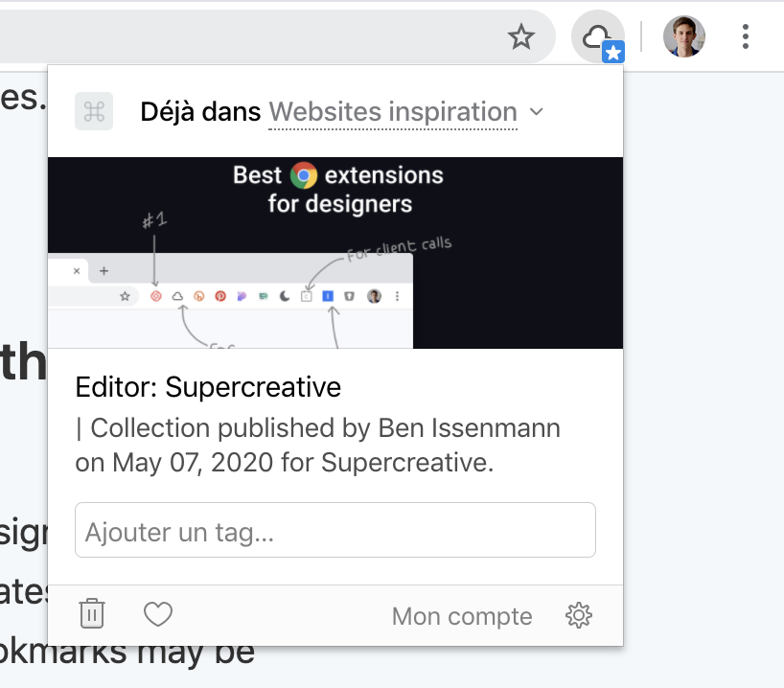Delete the bookmark with the trash icon

click(91, 613)
